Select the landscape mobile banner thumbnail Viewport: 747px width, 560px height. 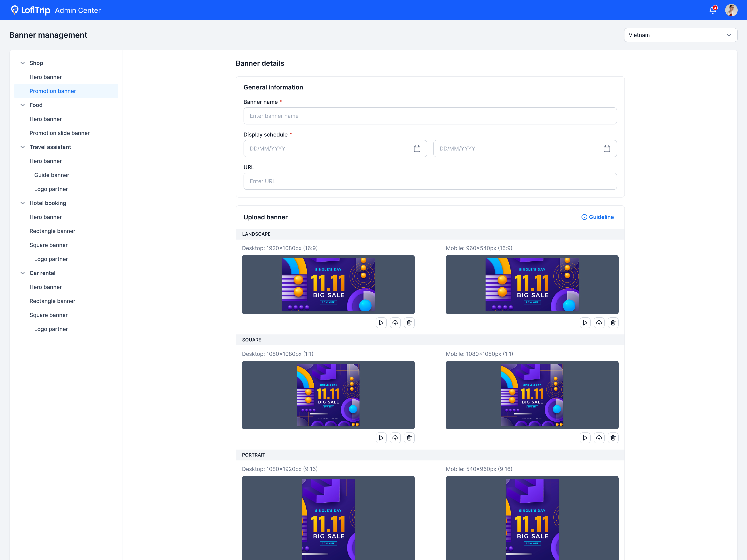532,284
